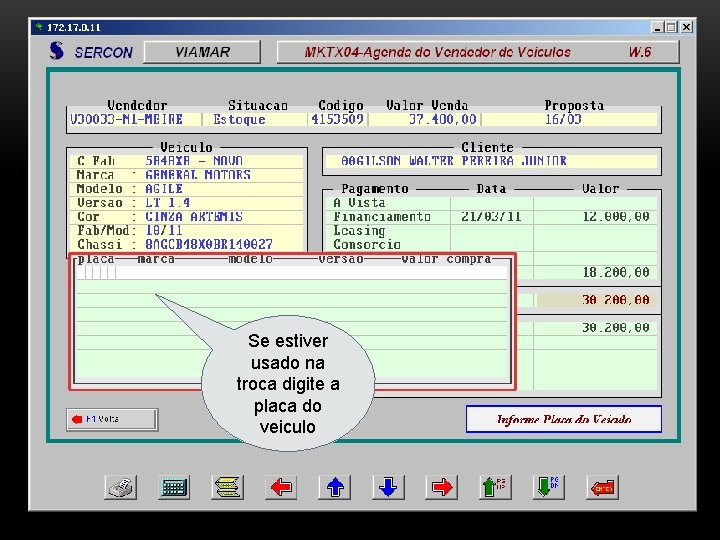The image size is (720, 540).
Task: Click the VIAMAR button
Action: tap(202, 52)
